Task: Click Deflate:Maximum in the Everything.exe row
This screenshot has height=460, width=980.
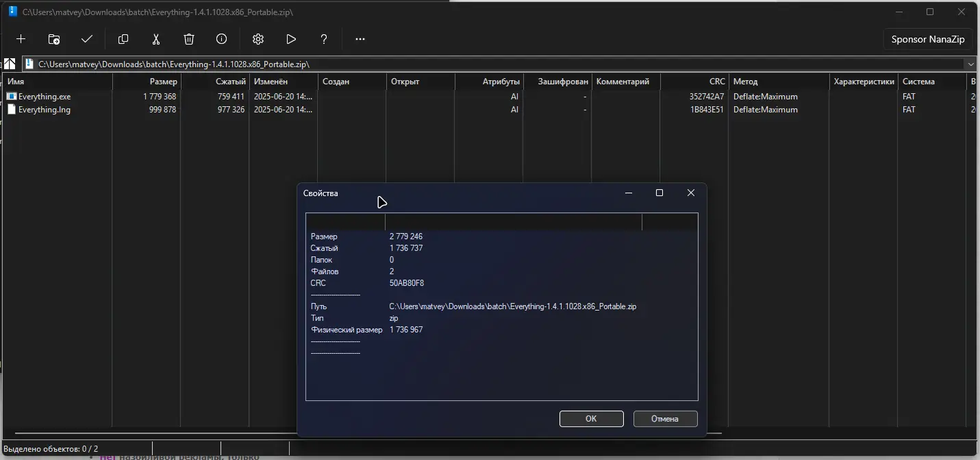Action: tap(766, 97)
